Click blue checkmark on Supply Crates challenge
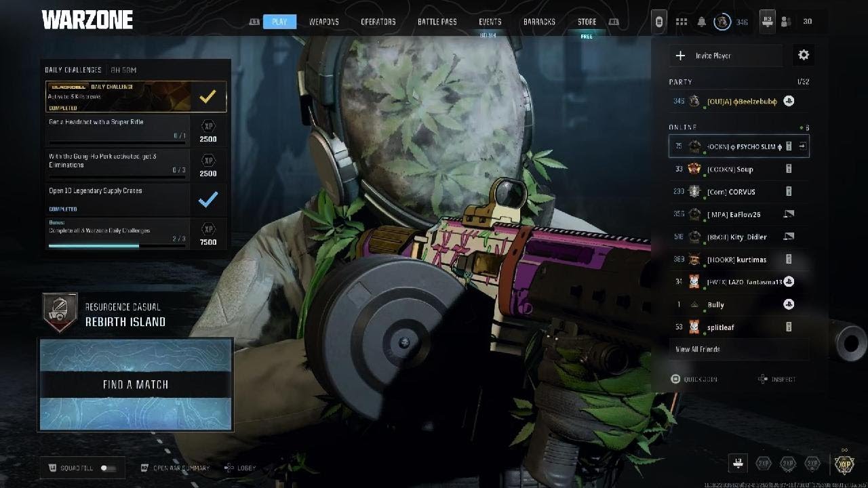 (208, 199)
